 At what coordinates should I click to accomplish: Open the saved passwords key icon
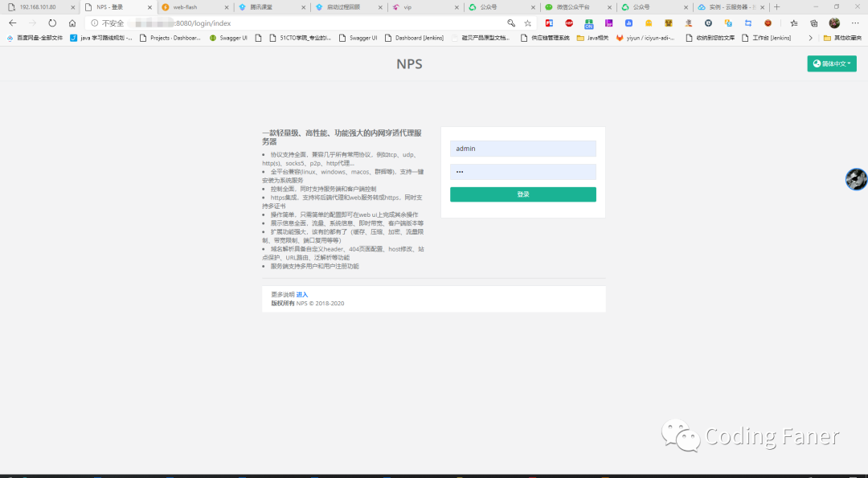[511, 23]
